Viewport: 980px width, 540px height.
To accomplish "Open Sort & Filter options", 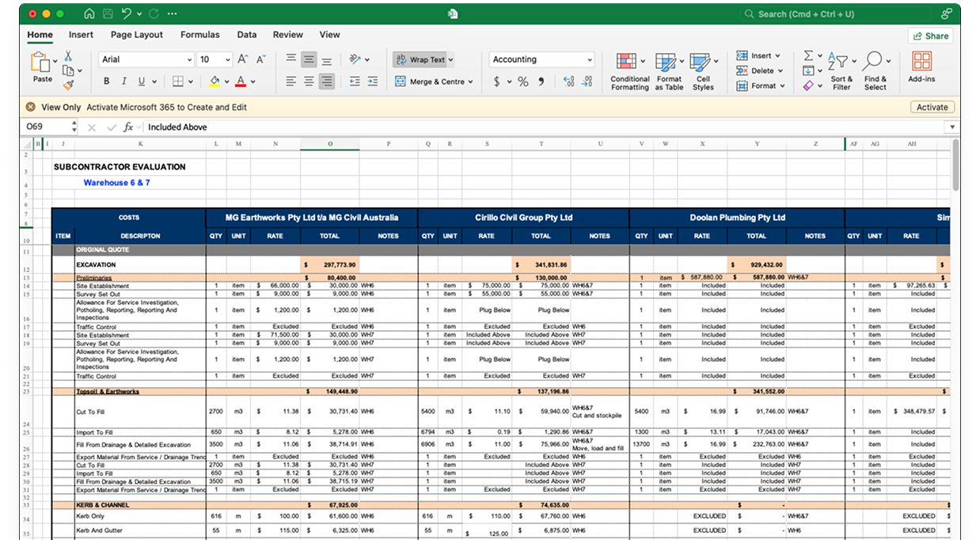I will click(x=841, y=71).
